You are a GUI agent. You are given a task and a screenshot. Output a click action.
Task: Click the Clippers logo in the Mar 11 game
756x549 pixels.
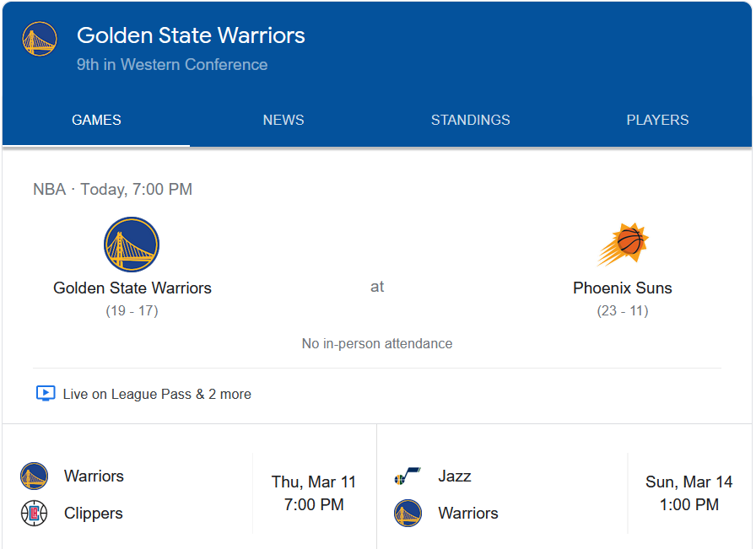point(34,514)
